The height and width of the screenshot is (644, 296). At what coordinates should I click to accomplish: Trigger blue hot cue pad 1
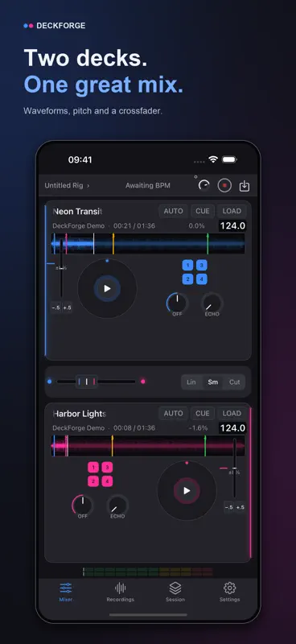(x=187, y=266)
